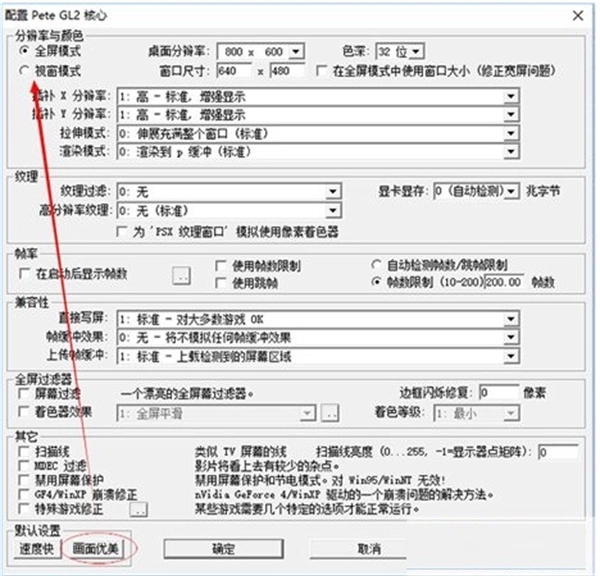Viewport: 600px width, 576px height.
Task: Click the ellipsis button next to 特殊游戏修正
Action: pyautogui.click(x=139, y=509)
